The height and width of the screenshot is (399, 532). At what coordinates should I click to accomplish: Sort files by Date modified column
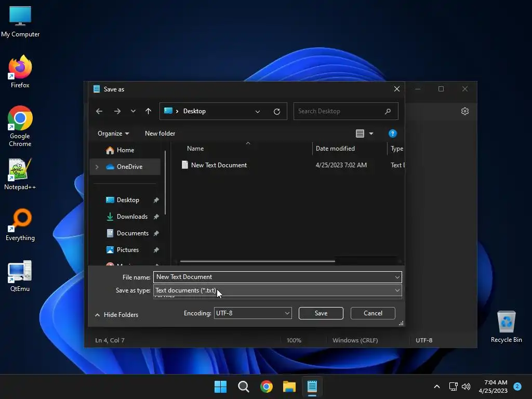click(335, 149)
